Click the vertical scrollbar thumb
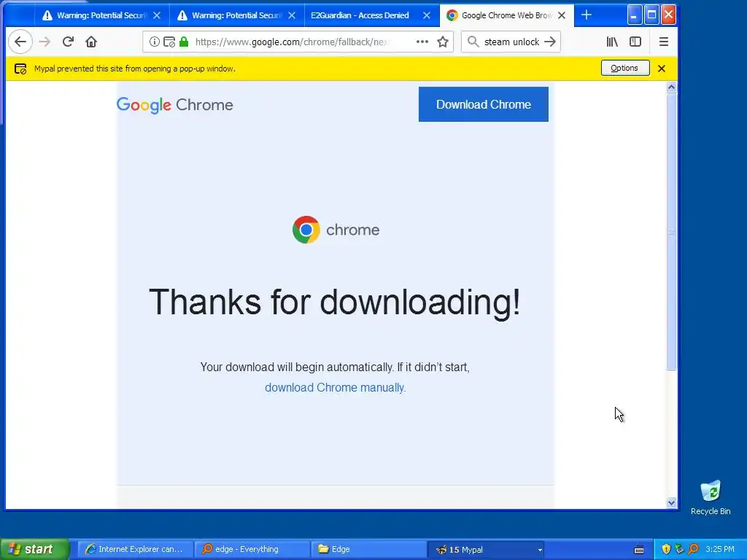 point(671,231)
